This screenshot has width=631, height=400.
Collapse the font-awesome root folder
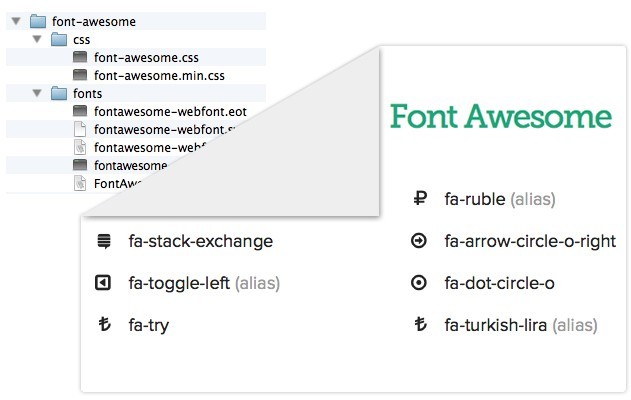[16, 21]
